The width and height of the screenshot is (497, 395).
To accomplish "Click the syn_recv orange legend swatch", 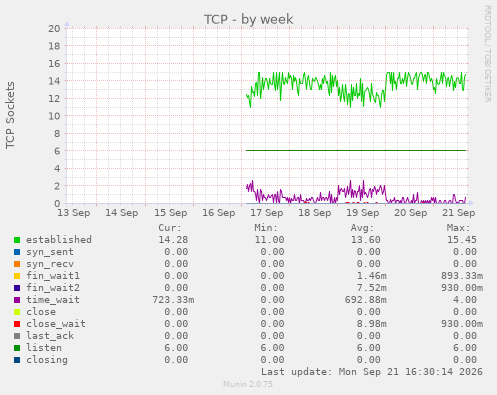I will 17,264.
